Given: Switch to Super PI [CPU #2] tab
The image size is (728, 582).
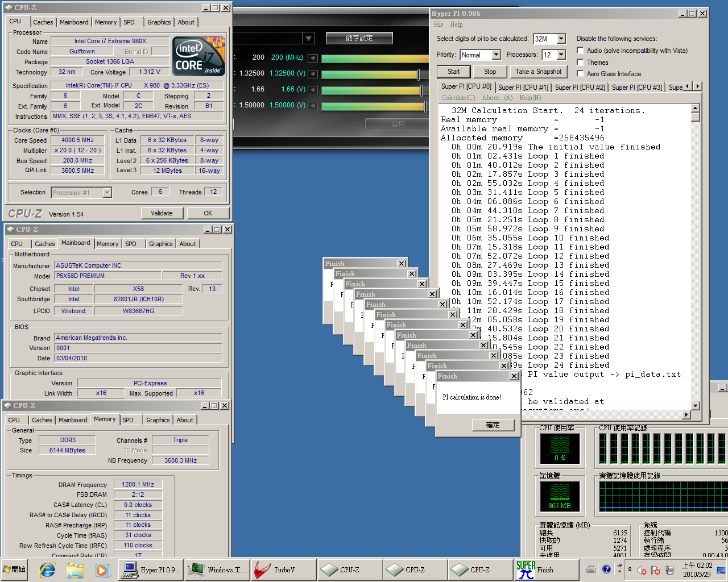Looking at the screenshot, I should pyautogui.click(x=580, y=87).
